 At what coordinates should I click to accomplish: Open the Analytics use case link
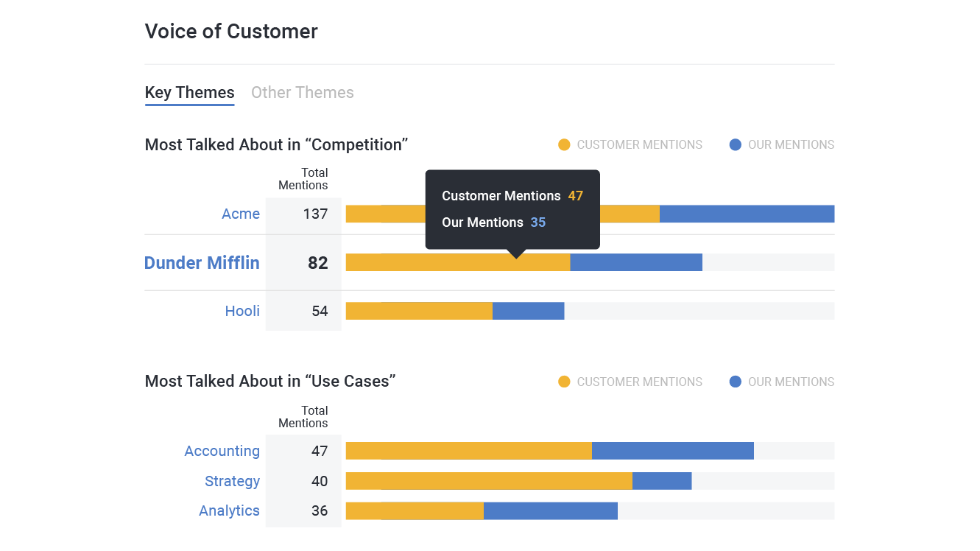(229, 511)
